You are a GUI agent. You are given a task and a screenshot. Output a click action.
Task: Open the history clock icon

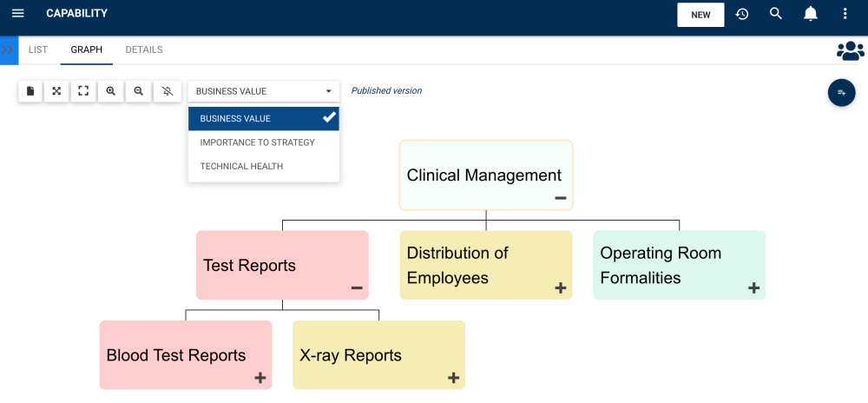[x=742, y=14]
